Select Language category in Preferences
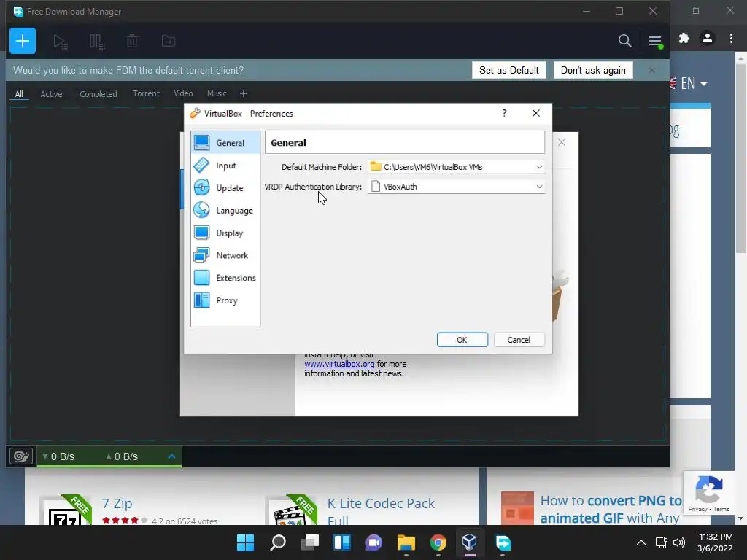 (x=225, y=210)
